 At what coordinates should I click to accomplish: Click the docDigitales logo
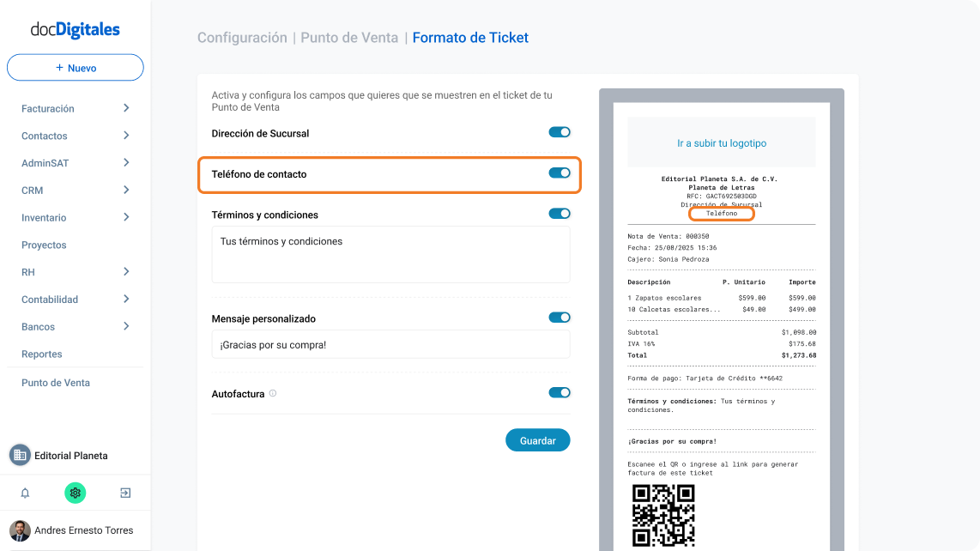pyautogui.click(x=75, y=29)
